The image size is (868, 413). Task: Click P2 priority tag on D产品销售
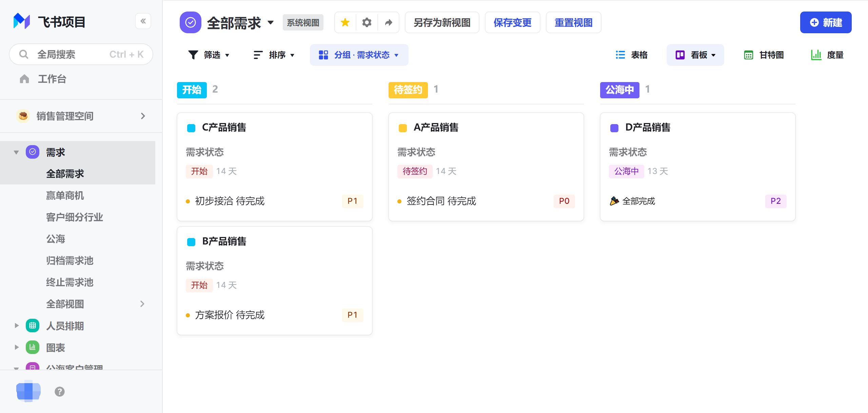pyautogui.click(x=776, y=201)
